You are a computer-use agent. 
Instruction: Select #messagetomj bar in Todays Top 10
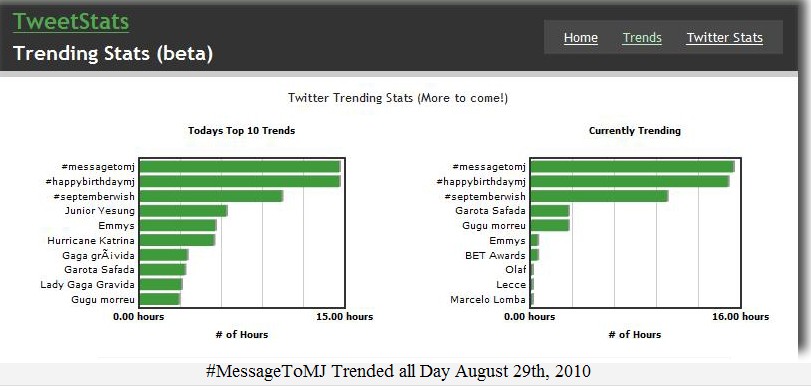240,167
